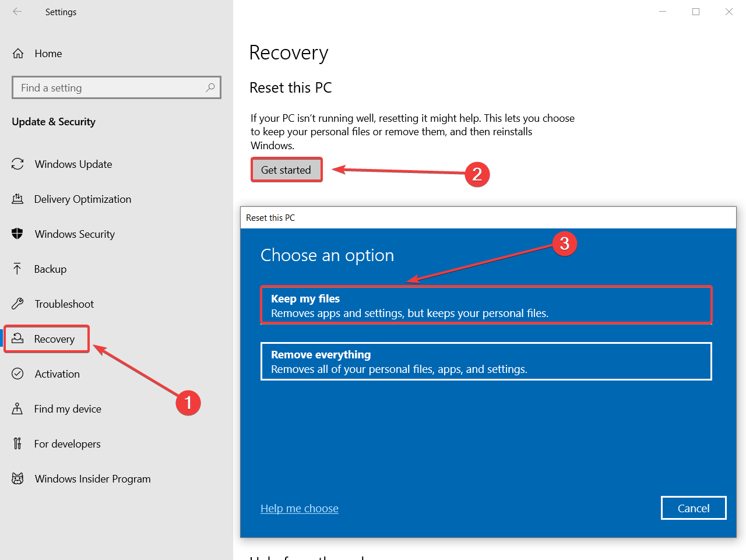746x560 pixels.
Task: Close the Settings window
Action: [x=729, y=12]
